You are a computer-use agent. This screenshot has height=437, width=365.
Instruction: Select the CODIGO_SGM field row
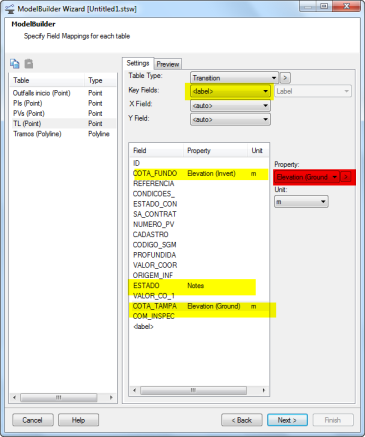[199, 245]
